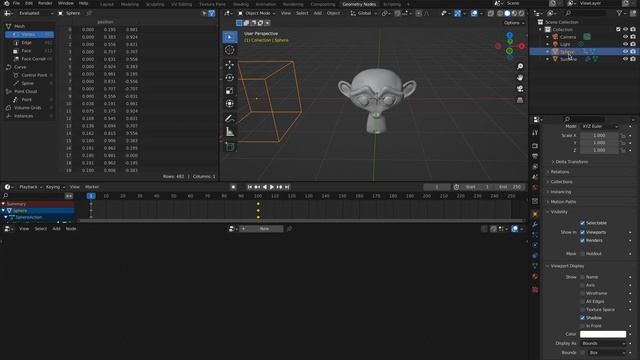
Task: Open the Global transform orientation dropdown
Action: coord(363,13)
